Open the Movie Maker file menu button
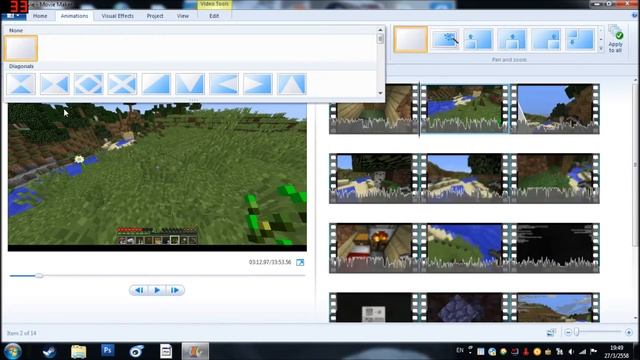Viewport: 640px width, 360px height. click(14, 16)
